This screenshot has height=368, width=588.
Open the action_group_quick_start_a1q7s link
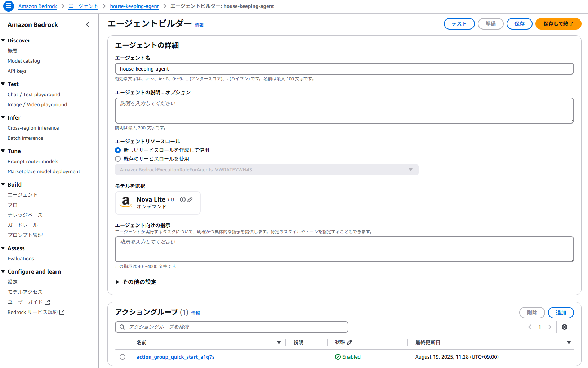175,357
